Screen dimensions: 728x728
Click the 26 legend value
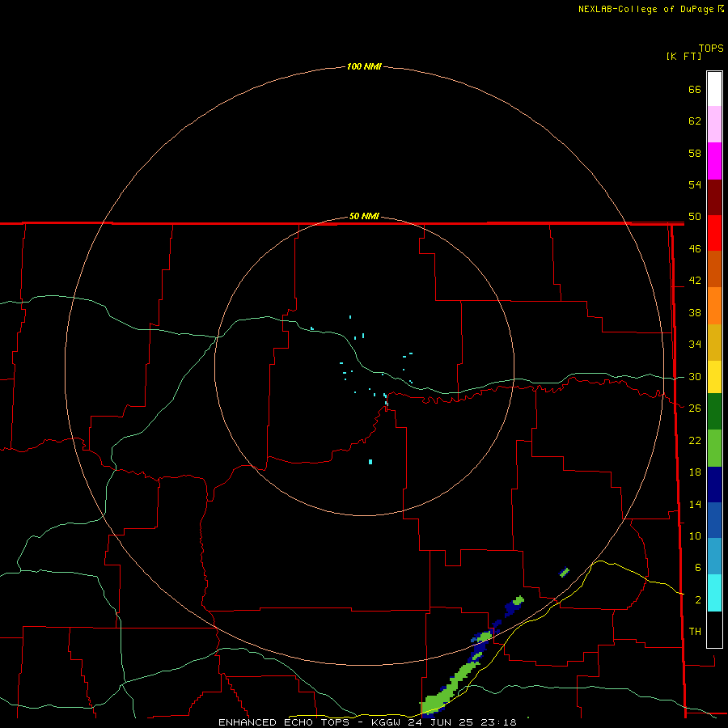695,408
